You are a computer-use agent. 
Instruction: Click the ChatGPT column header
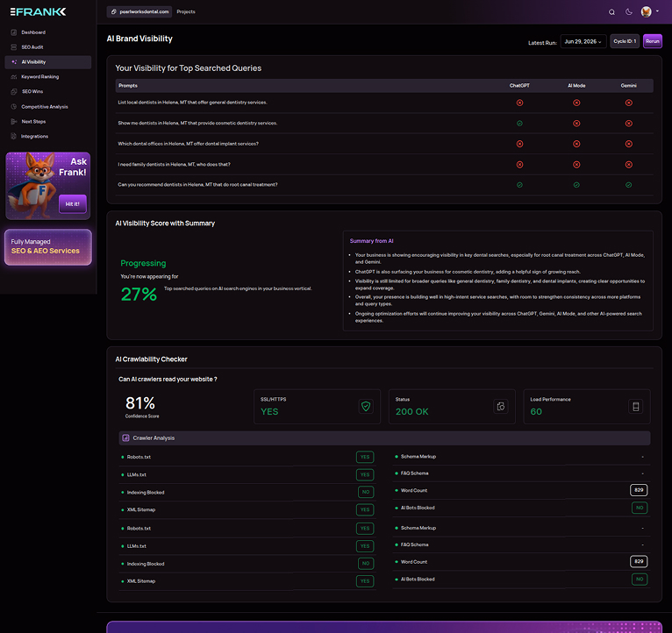tap(519, 86)
